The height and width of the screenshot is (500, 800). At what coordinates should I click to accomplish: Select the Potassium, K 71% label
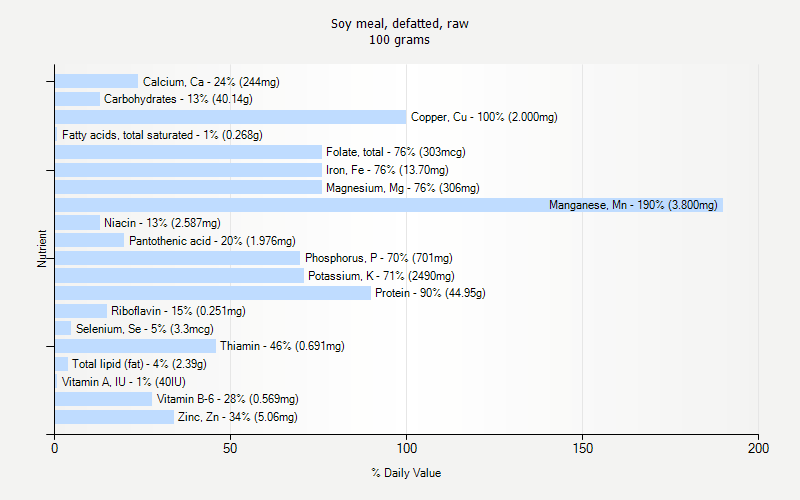(x=381, y=276)
